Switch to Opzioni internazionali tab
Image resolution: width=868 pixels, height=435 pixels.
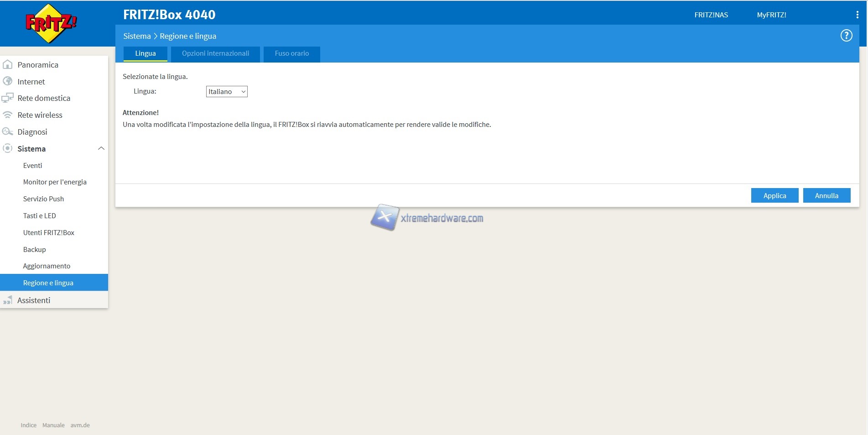tap(215, 53)
